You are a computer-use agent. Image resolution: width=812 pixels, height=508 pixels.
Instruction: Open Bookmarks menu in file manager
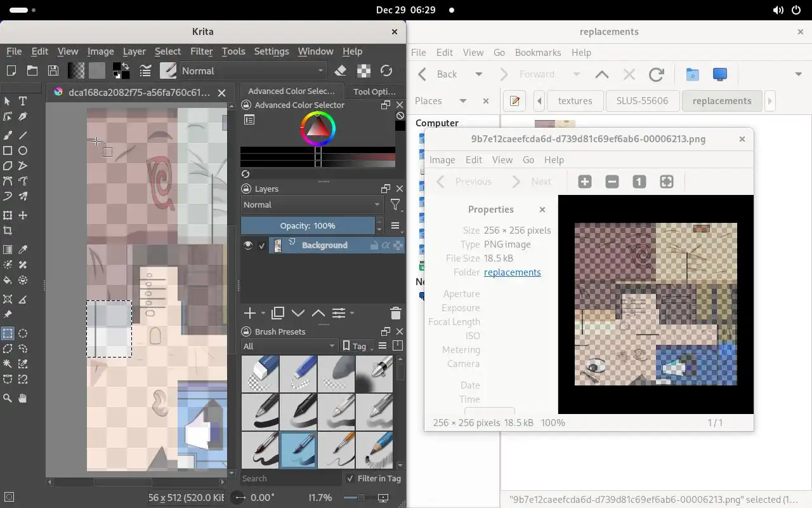coord(538,53)
